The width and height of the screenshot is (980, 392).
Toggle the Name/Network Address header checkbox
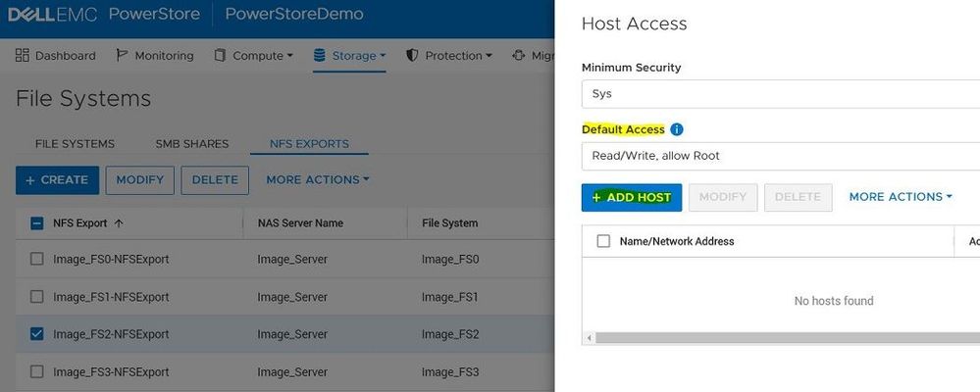603,241
